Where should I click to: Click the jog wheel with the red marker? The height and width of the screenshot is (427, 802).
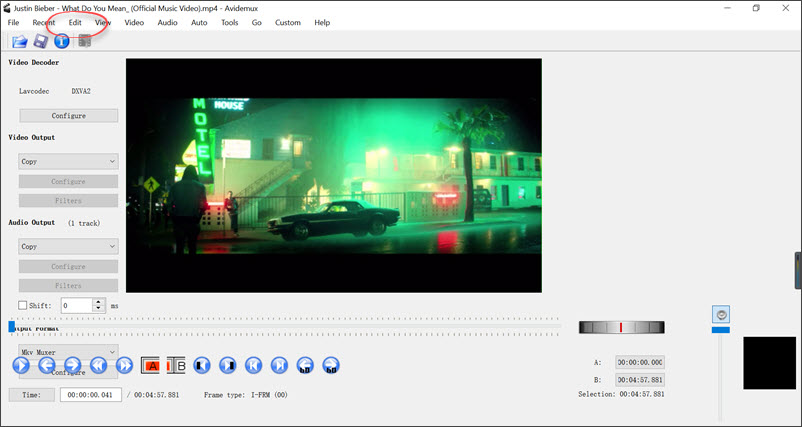[621, 327]
